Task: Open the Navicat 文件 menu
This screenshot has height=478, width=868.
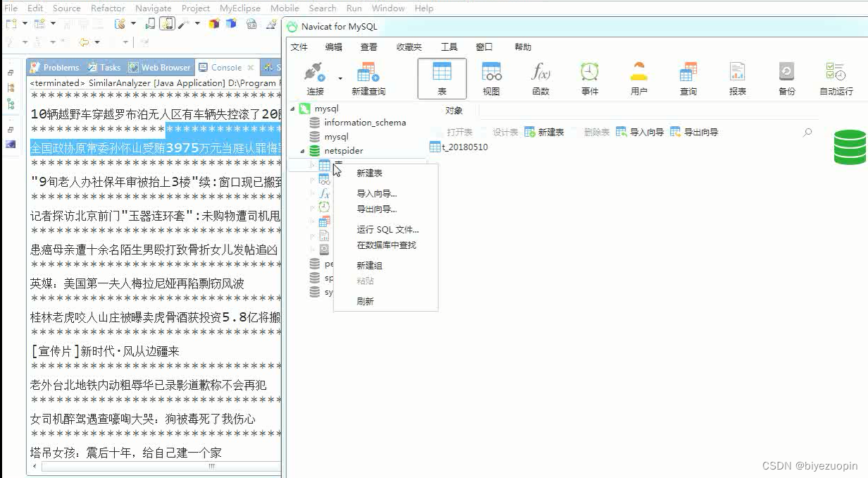Action: click(x=299, y=47)
